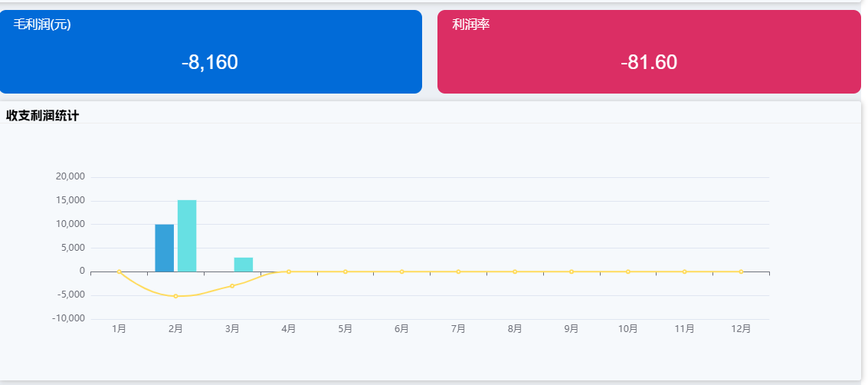Click the yellow line point for 4月
The height and width of the screenshot is (385, 868).
(289, 271)
